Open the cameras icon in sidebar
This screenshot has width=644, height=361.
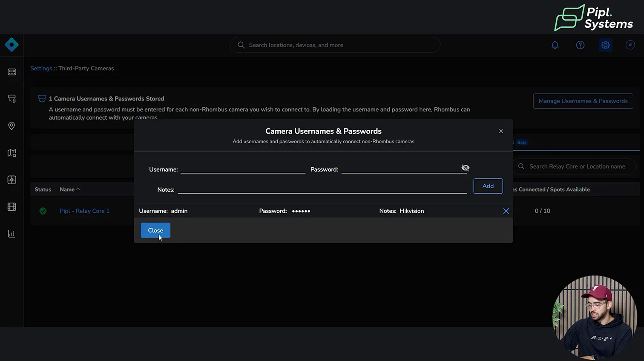[x=12, y=99]
